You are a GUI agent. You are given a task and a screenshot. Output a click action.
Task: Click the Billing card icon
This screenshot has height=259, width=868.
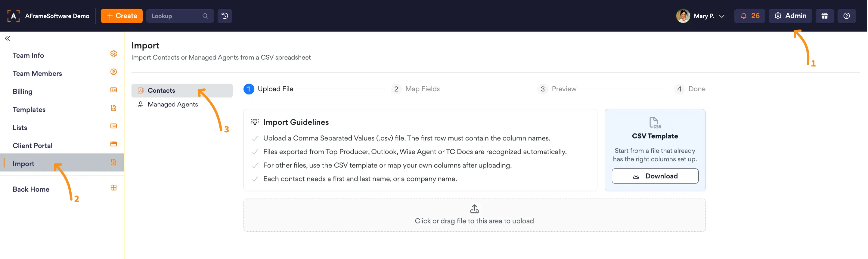click(113, 90)
